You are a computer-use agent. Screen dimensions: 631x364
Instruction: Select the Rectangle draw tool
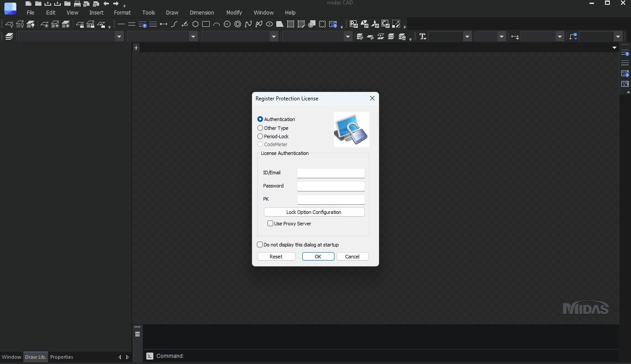206,24
